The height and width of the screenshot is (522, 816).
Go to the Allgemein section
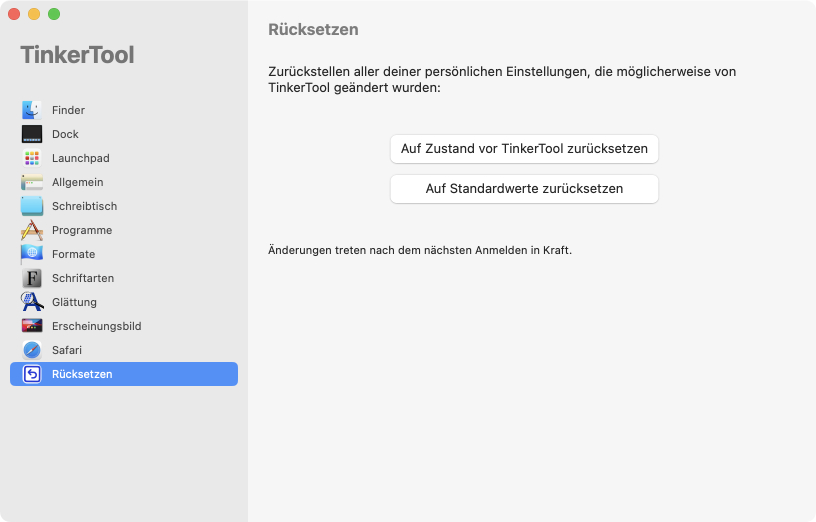(124, 182)
